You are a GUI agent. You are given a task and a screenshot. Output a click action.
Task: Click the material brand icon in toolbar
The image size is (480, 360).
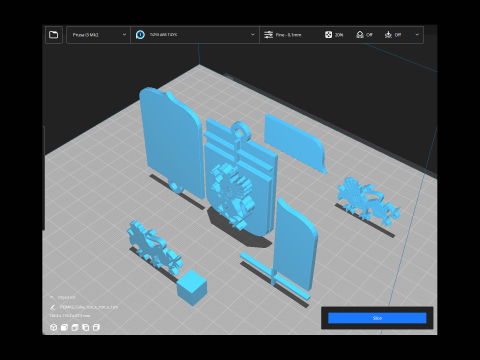click(140, 35)
